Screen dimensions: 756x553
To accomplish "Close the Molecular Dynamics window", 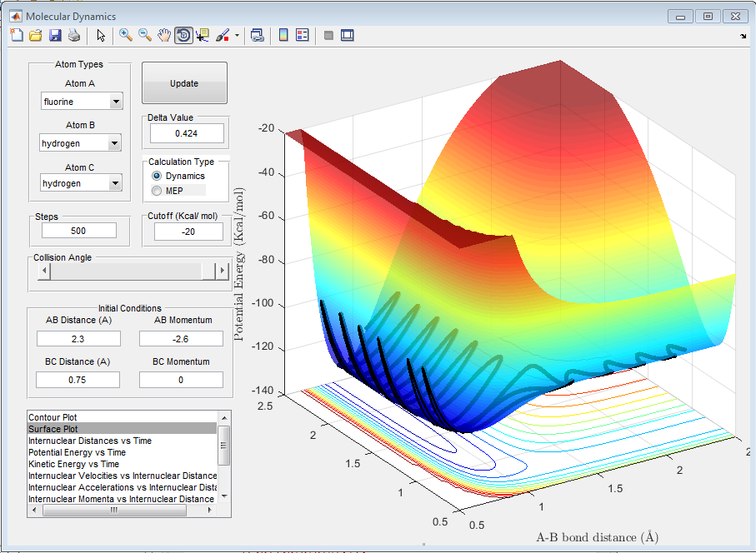I will (735, 17).
